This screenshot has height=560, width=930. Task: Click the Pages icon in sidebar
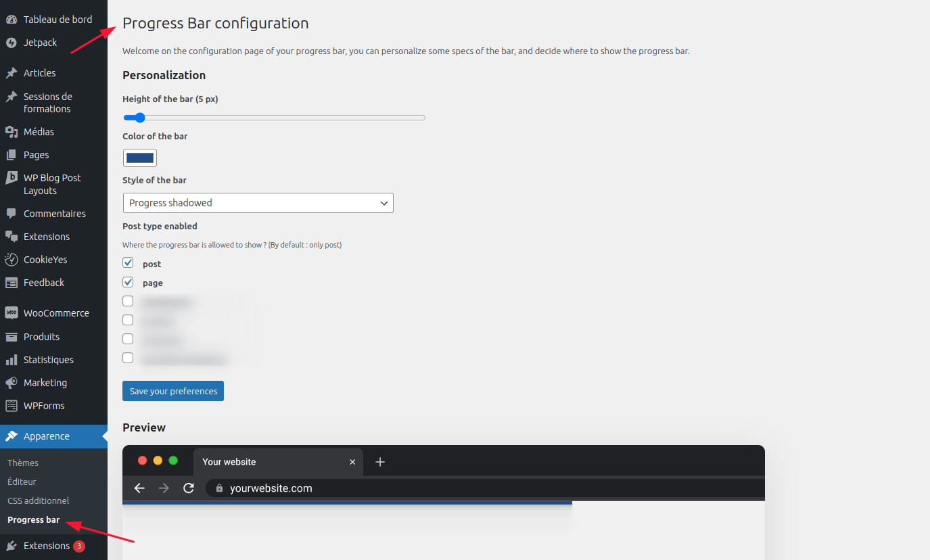(11, 155)
